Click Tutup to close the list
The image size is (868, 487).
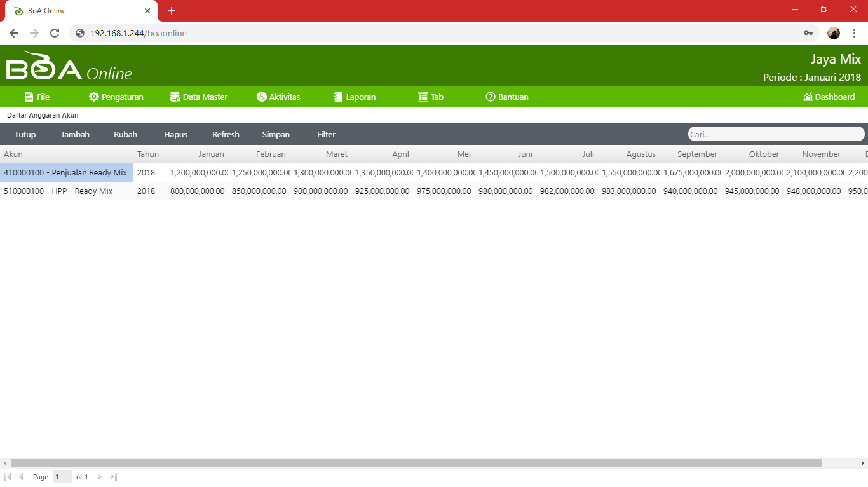click(x=25, y=134)
